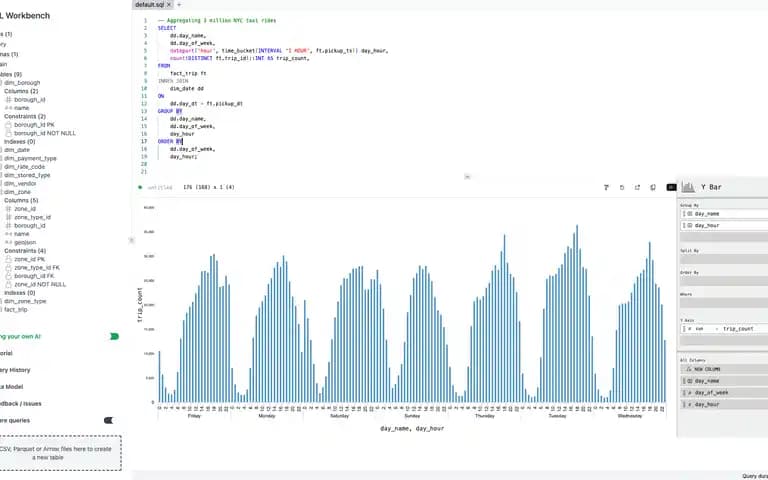Select the geojson column

[24, 242]
